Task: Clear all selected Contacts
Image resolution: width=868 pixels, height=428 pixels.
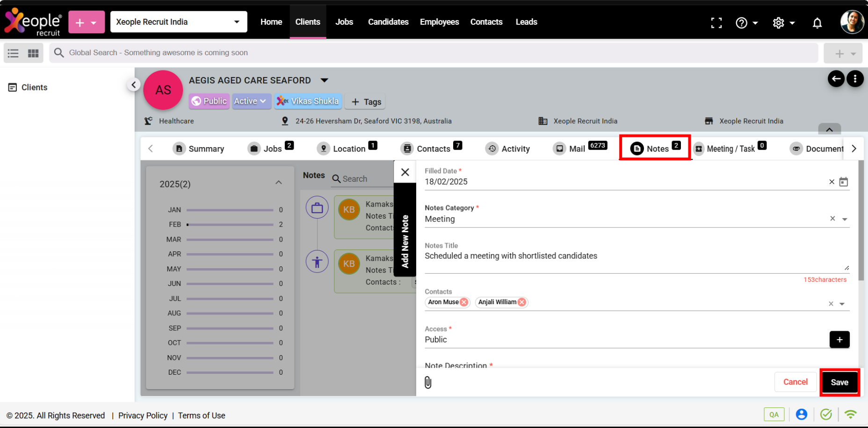Action: point(831,304)
